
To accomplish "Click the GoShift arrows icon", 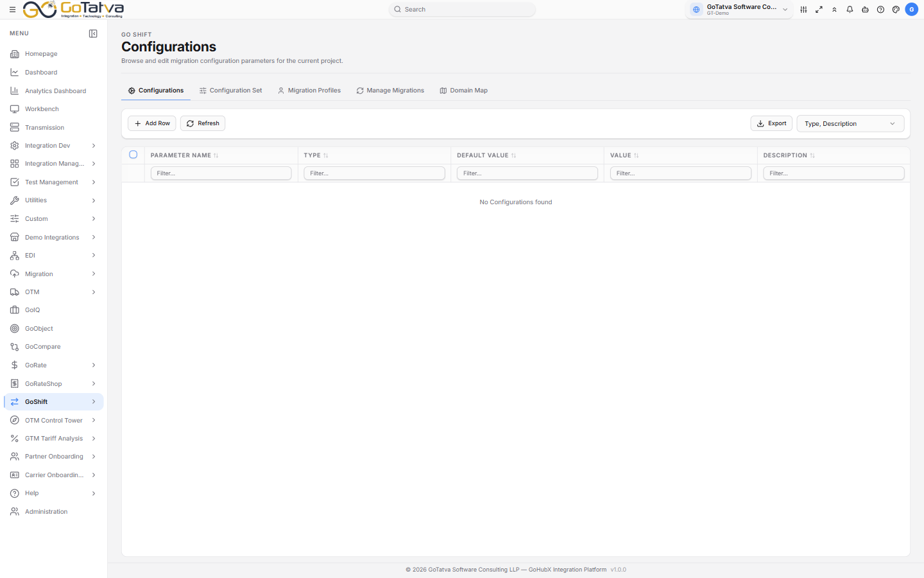I will [x=14, y=402].
